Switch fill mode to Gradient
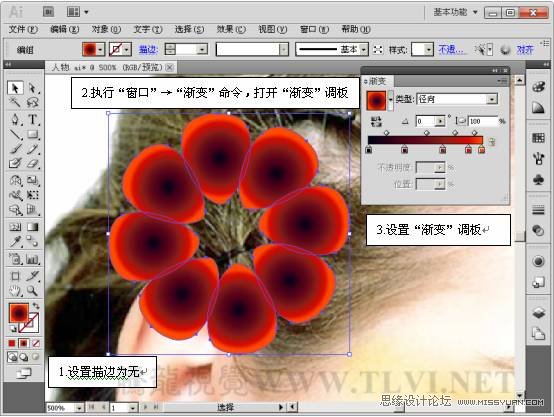Image resolution: width=554 pixels, height=417 pixels. [x=24, y=343]
